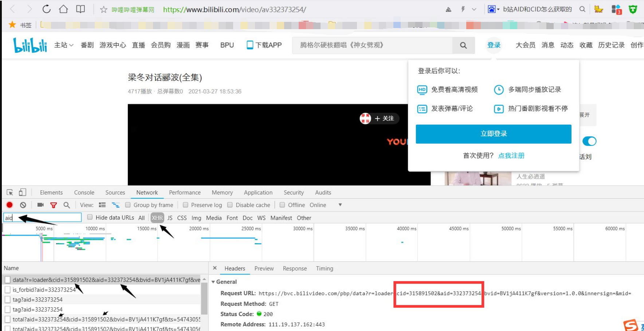This screenshot has width=644, height=331.
Task: Open the reading mode book icon
Action: [80, 9]
